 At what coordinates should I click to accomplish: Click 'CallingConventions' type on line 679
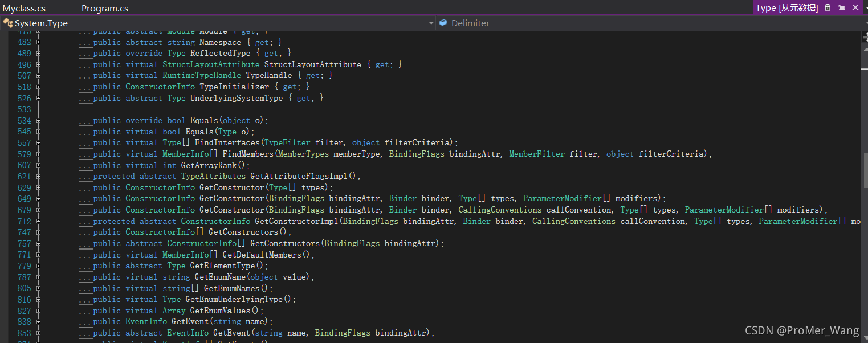point(500,210)
